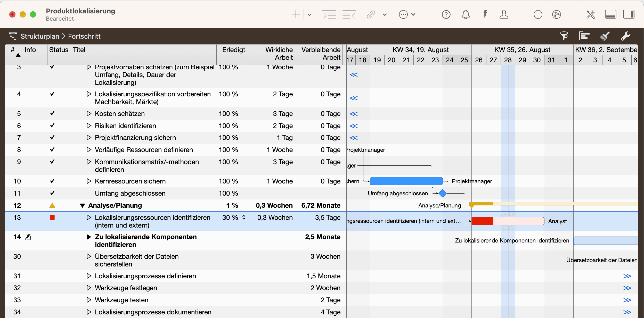This screenshot has height=318, width=644.
Task: Toggle completion checkmark for Kosten schätzen
Action: click(52, 113)
